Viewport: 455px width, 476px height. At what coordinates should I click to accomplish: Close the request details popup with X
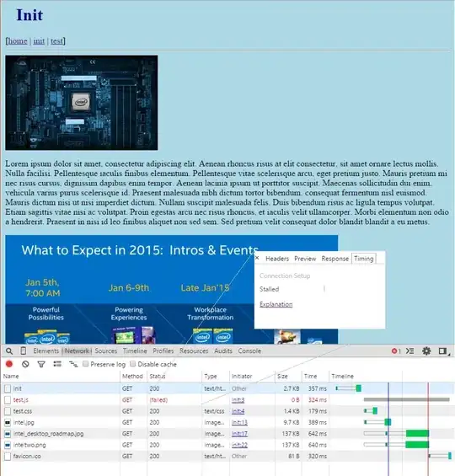pyautogui.click(x=257, y=258)
